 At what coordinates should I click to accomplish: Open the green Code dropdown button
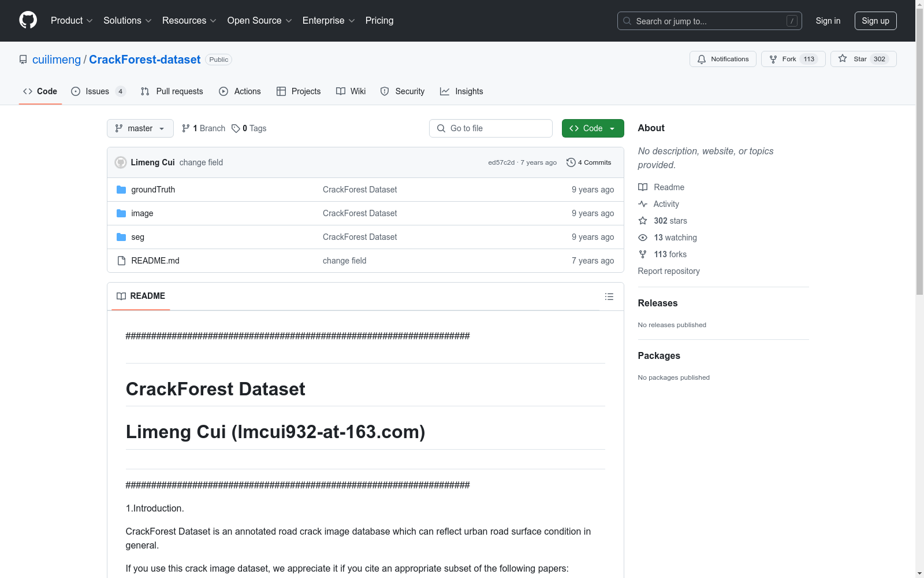click(x=593, y=128)
